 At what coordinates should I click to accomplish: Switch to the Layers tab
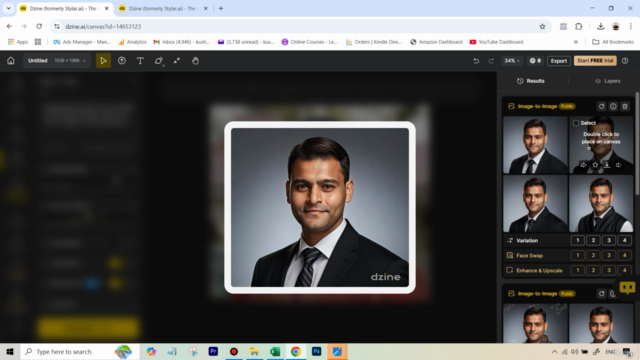pos(608,81)
